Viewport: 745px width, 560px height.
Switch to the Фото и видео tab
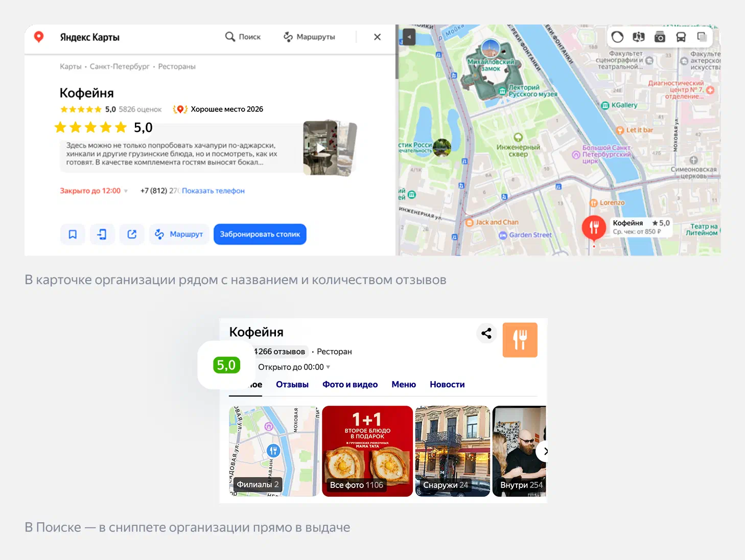pos(350,384)
